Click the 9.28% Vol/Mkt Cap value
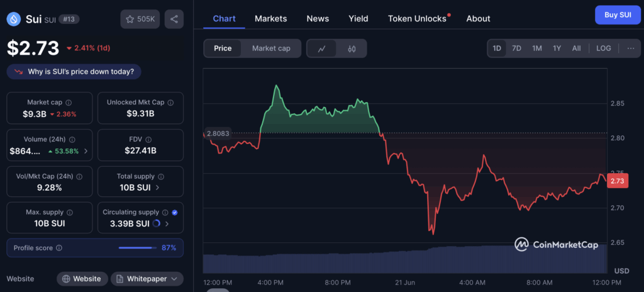The image size is (644, 292). pyautogui.click(x=49, y=188)
